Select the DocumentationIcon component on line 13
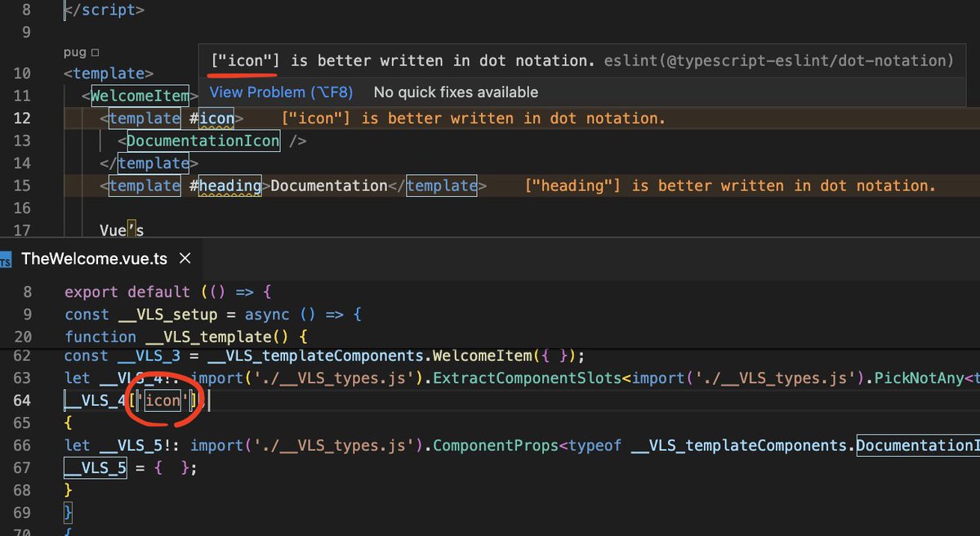Viewport: 980px width, 536px height. pyautogui.click(x=203, y=141)
